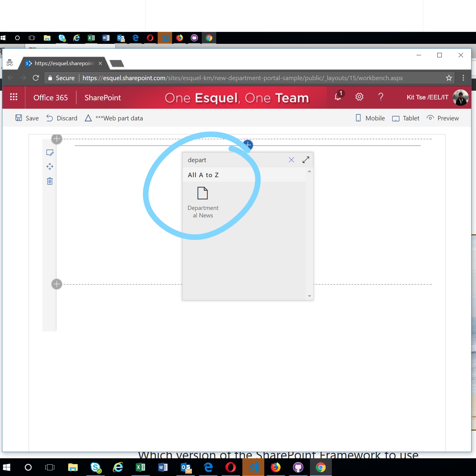Switch to Mobile view

[x=370, y=118]
